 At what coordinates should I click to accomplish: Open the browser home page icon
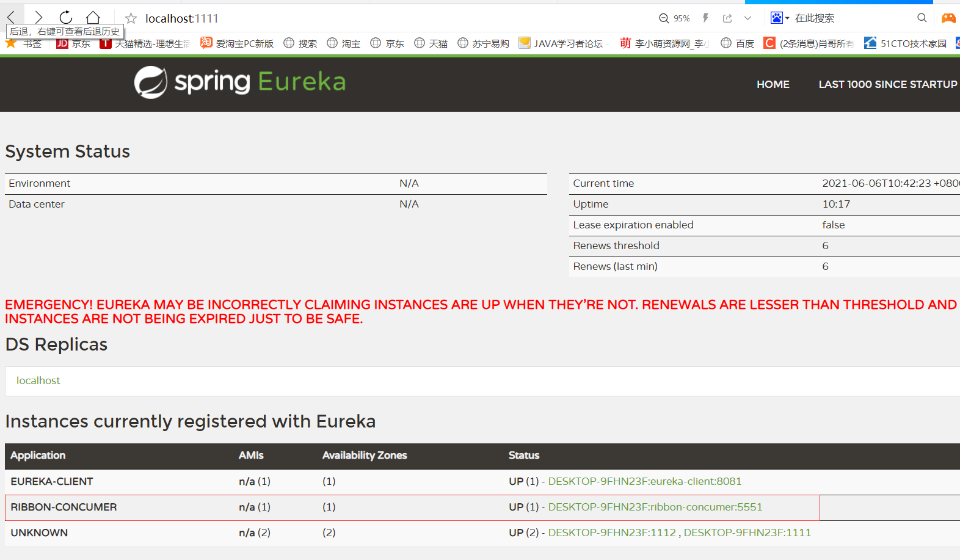pos(93,17)
